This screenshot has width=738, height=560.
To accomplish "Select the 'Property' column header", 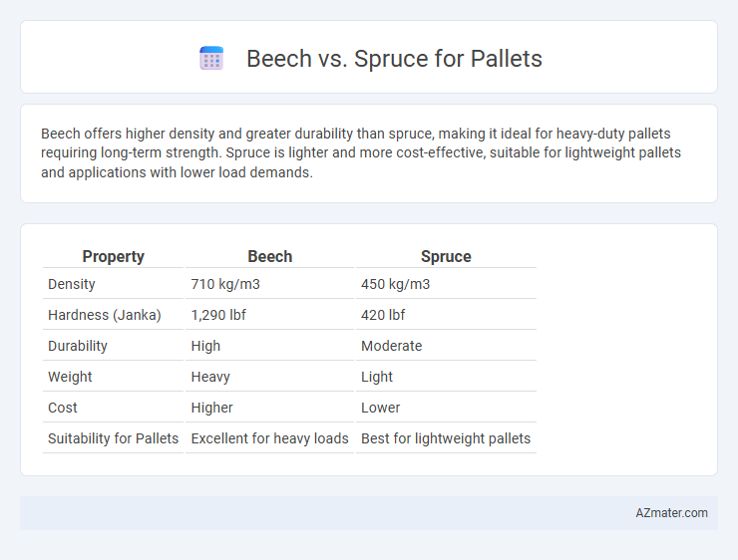I will pos(113,257).
